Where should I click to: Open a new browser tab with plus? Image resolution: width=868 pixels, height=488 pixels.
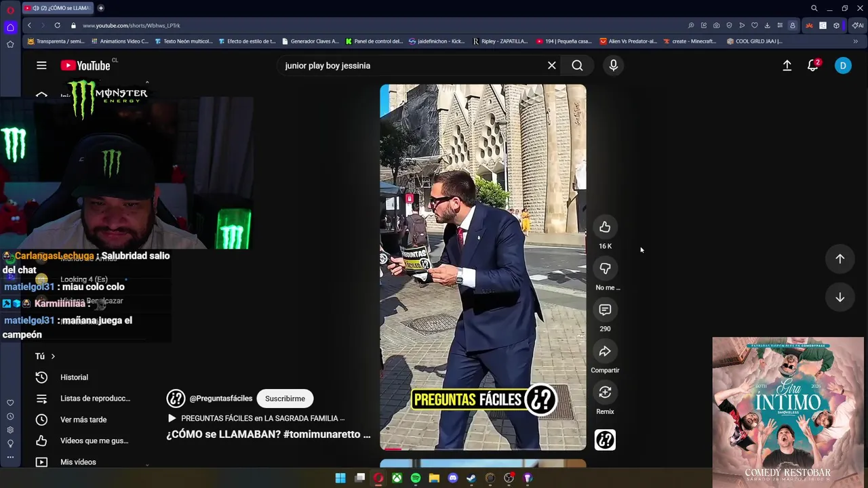click(x=100, y=8)
